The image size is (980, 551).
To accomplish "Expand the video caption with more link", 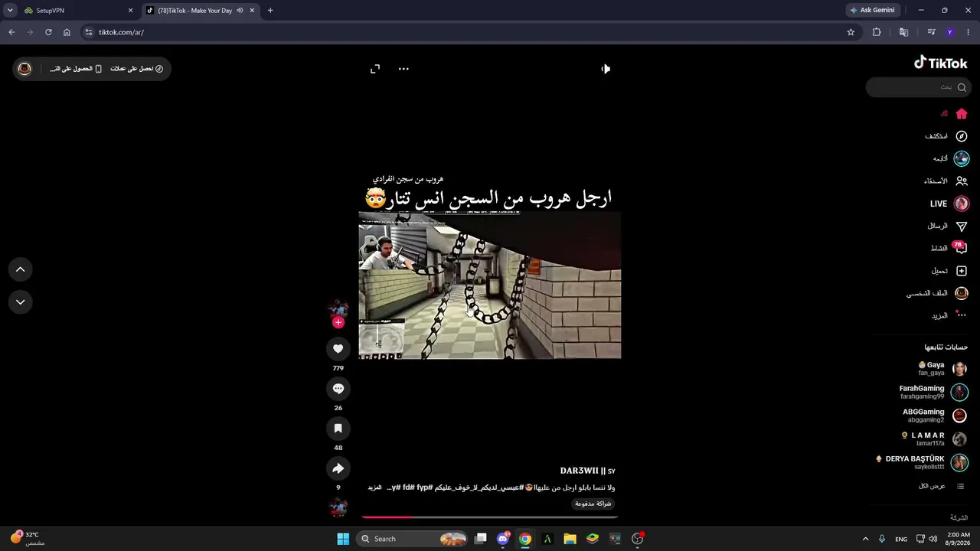I will 374,487.
